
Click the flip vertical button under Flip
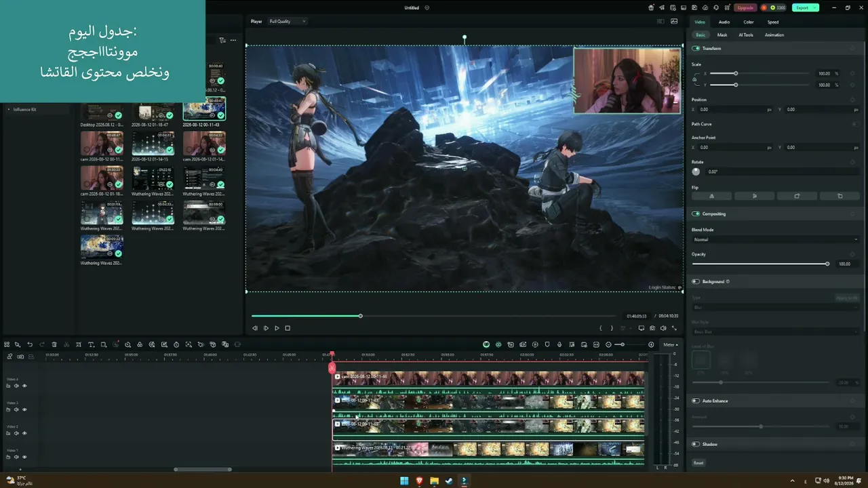point(755,196)
